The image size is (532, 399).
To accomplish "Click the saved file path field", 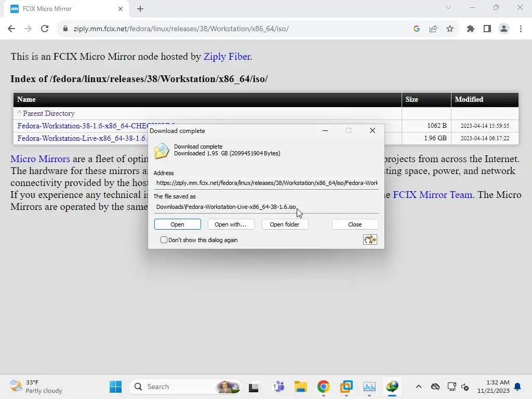I will tap(267, 207).
